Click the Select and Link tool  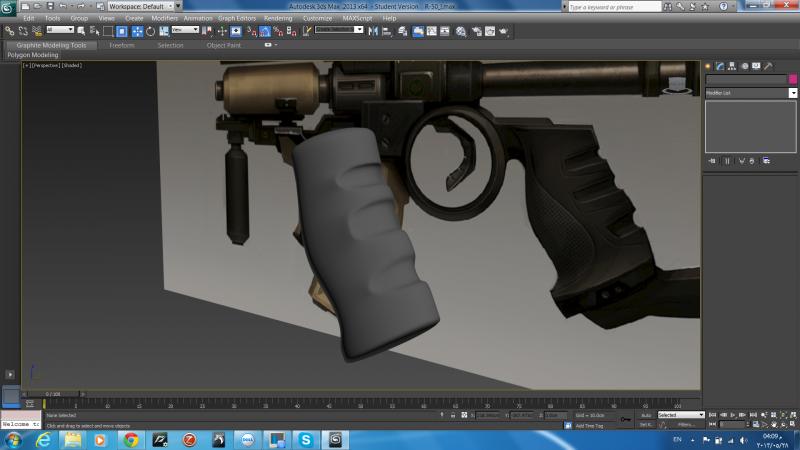pyautogui.click(x=9, y=31)
